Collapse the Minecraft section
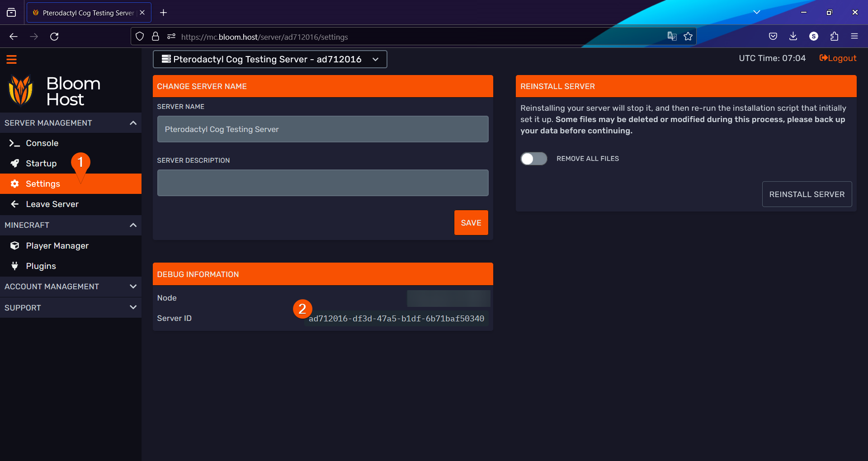The width and height of the screenshot is (868, 461). (x=71, y=225)
